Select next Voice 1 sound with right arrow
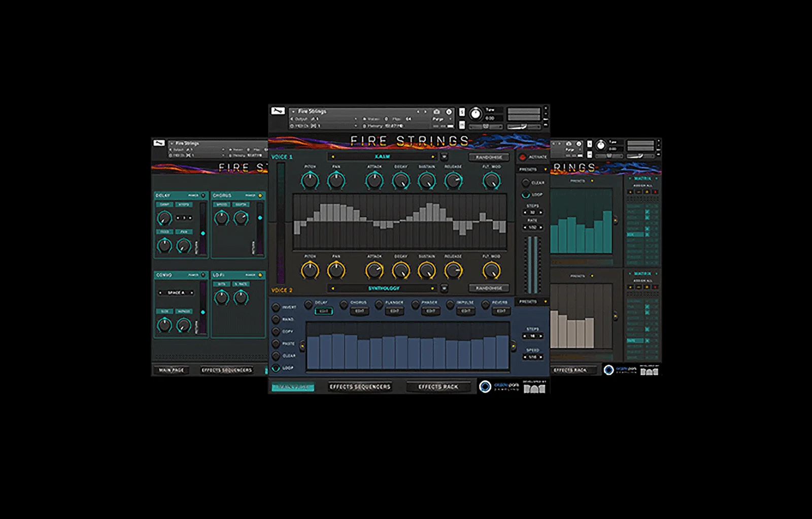The width and height of the screenshot is (812, 519). tap(432, 157)
